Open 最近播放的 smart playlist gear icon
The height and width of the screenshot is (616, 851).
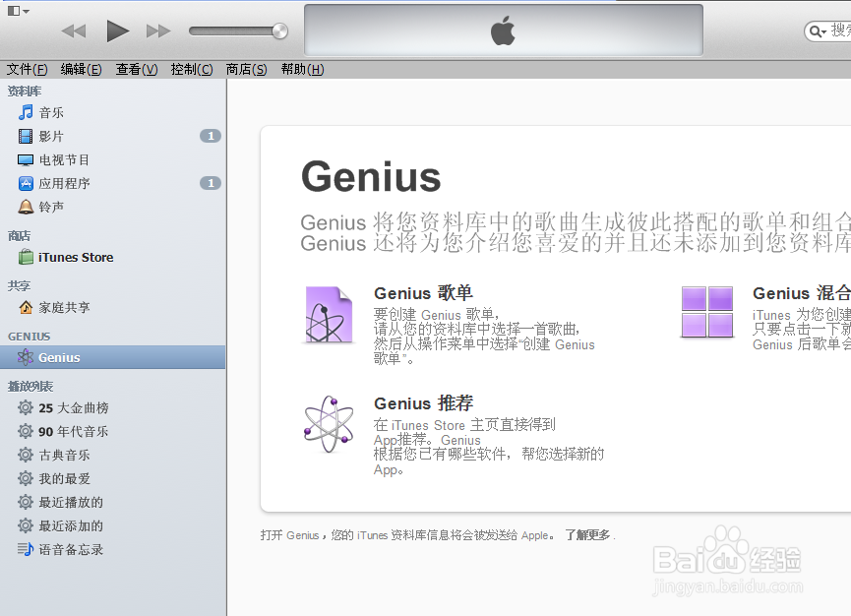pos(26,502)
